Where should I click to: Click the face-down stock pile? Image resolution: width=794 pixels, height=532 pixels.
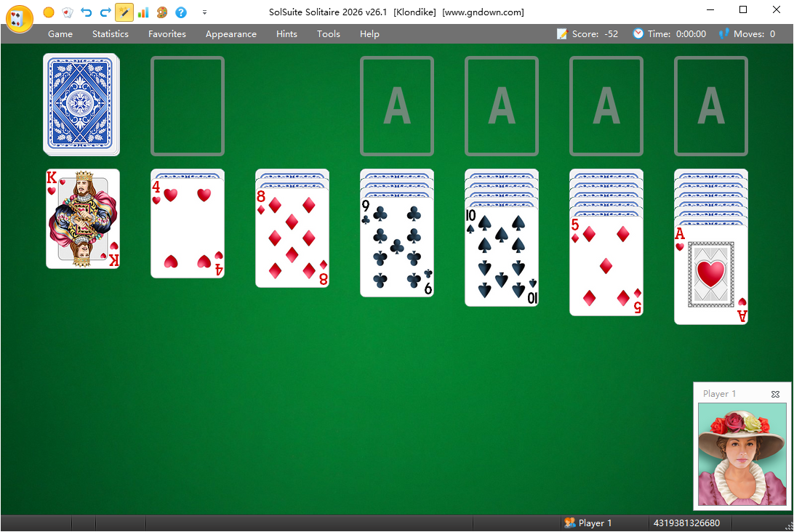tap(81, 105)
